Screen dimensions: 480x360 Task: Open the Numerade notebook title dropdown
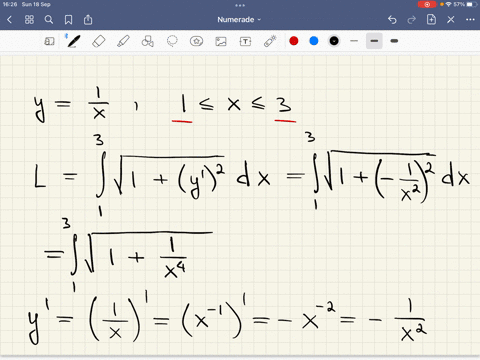(239, 20)
